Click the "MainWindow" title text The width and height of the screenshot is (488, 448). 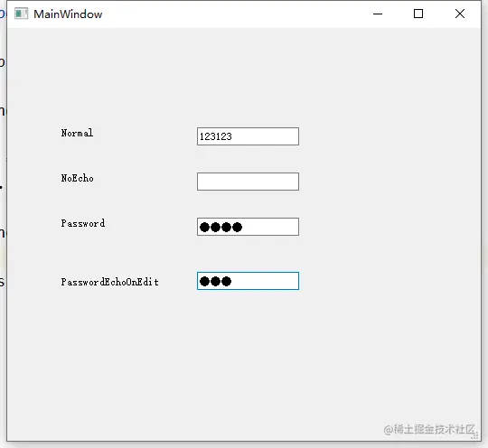68,14
